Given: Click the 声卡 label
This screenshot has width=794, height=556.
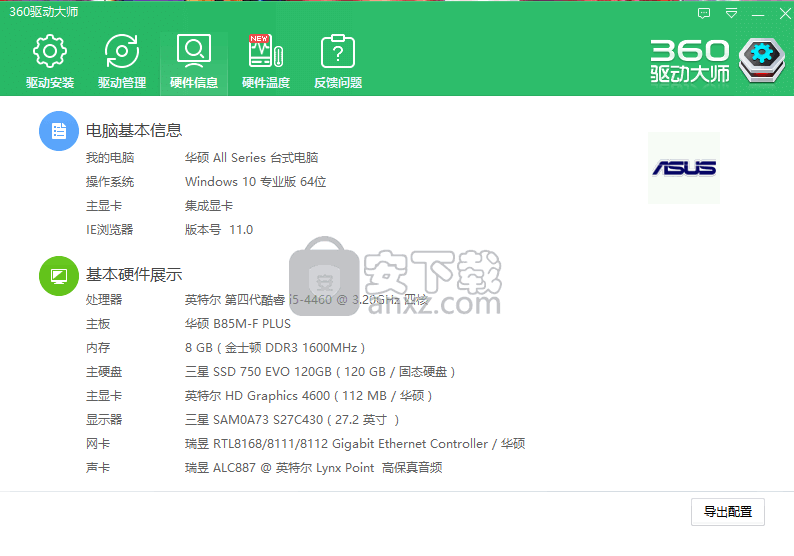Looking at the screenshot, I should (x=98, y=468).
